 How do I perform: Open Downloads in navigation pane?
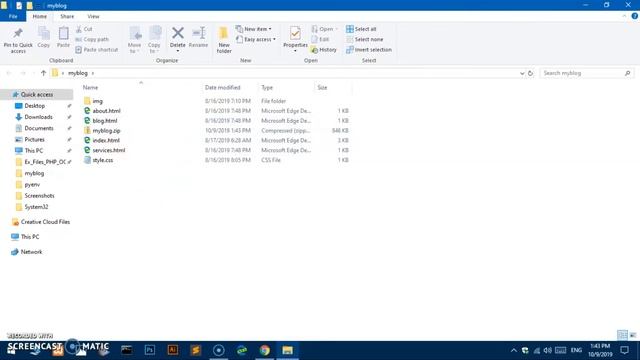click(38, 117)
